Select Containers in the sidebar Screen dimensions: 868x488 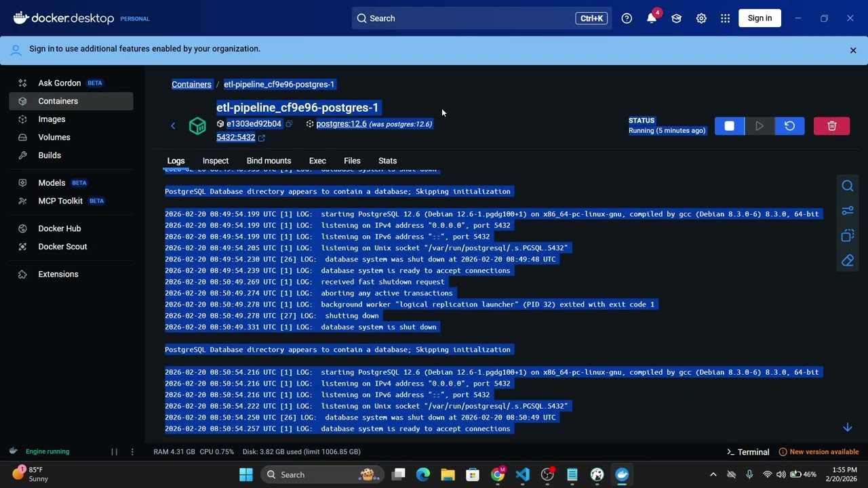(71, 101)
